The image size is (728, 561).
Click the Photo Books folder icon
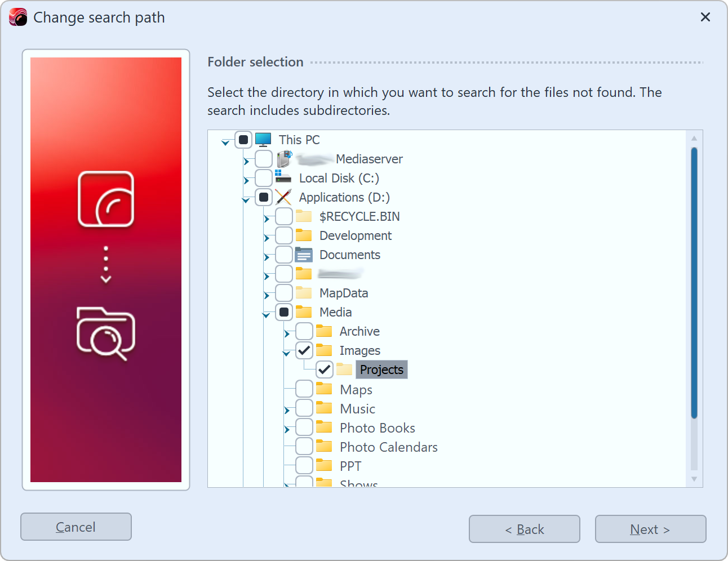pos(325,427)
